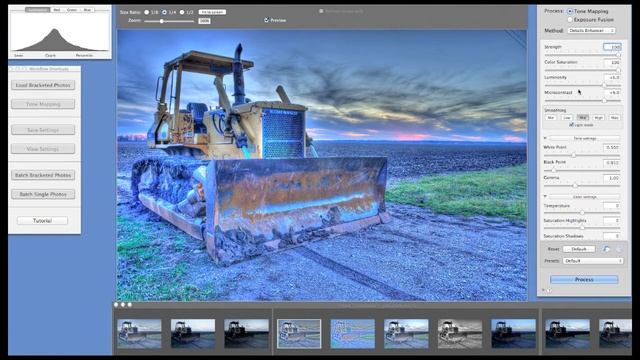
Task: Select the abstract blue-green preset thumbnail
Action: [x=353, y=334]
